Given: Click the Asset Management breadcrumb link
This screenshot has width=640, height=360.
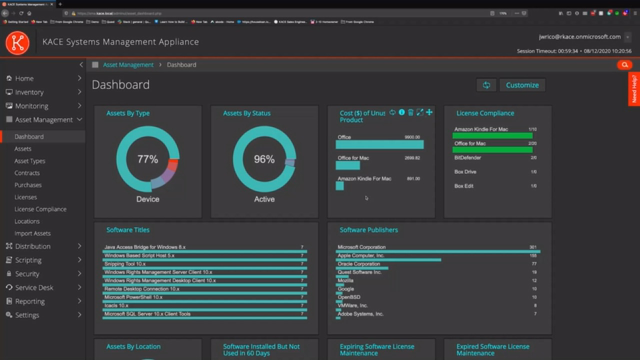Looking at the screenshot, I should point(128,64).
